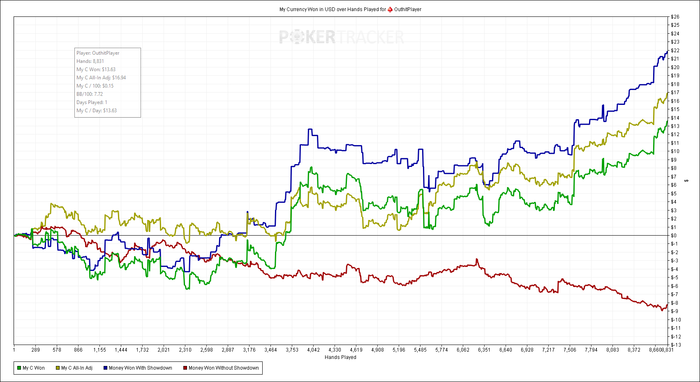Image resolution: width=700 pixels, height=382 pixels.
Task: Click x-axis tick label '4,042'
Action: point(313,351)
